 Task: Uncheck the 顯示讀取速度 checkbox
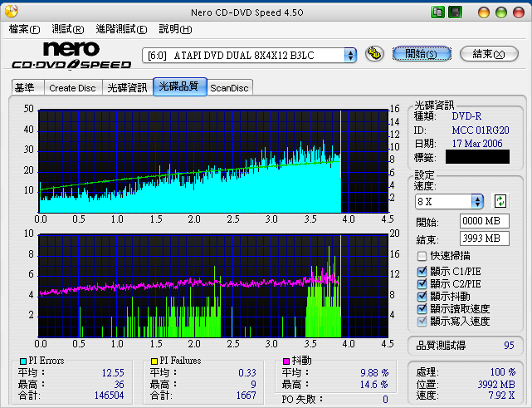(x=422, y=309)
